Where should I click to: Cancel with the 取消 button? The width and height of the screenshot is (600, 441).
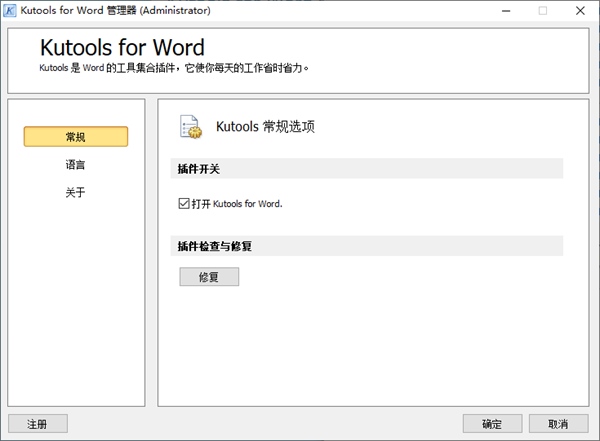[558, 424]
